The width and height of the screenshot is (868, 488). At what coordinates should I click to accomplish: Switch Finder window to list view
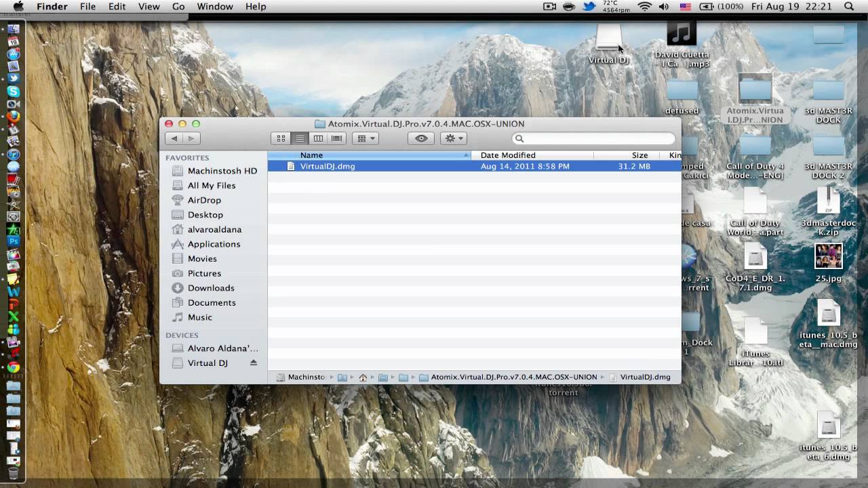click(x=300, y=138)
